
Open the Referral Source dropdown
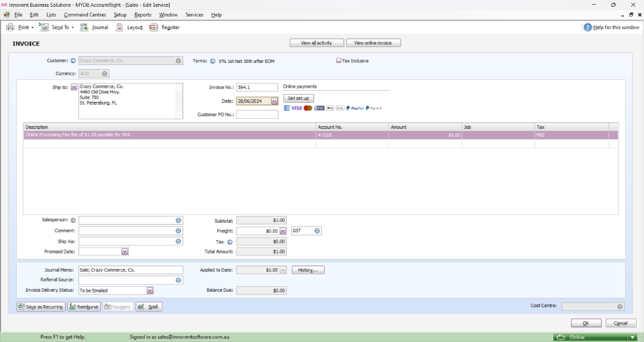tap(178, 280)
